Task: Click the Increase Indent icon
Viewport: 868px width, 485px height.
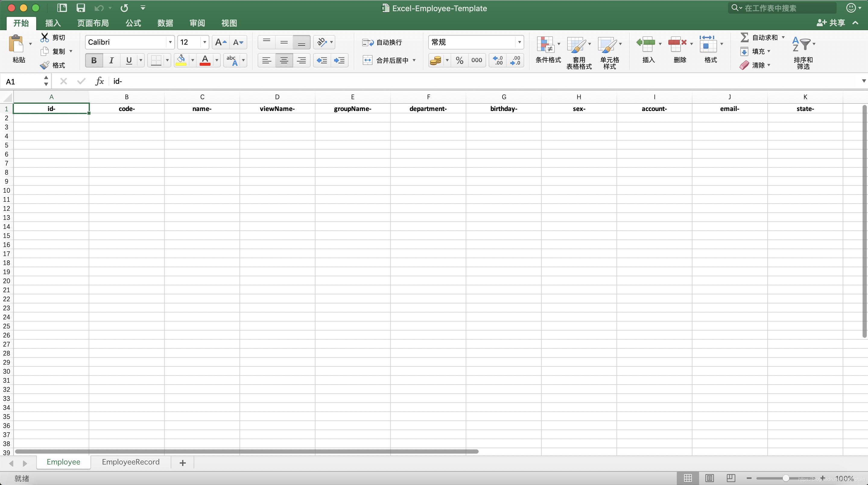Action: click(x=339, y=60)
